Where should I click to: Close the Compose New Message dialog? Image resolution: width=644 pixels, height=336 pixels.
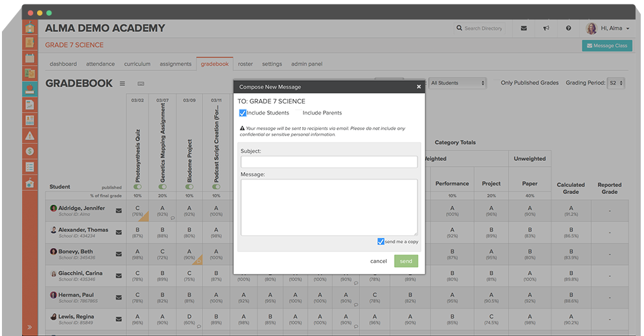tap(419, 87)
